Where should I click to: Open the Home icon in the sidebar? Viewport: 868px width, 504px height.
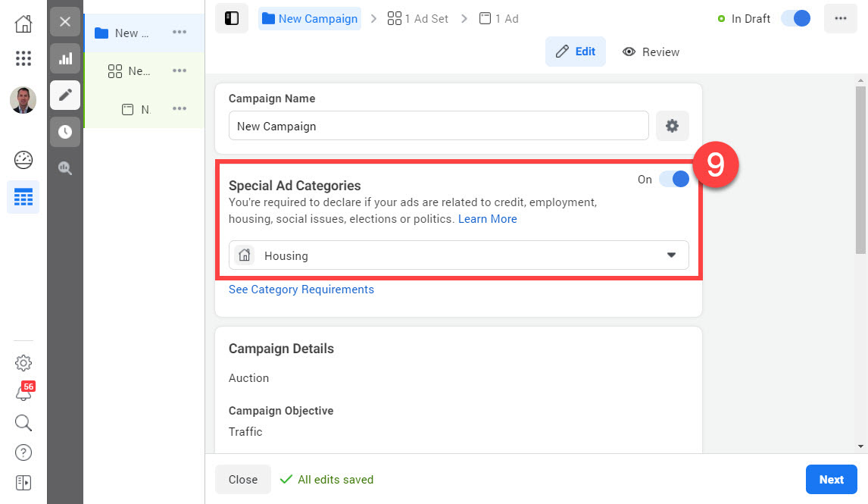coord(23,23)
